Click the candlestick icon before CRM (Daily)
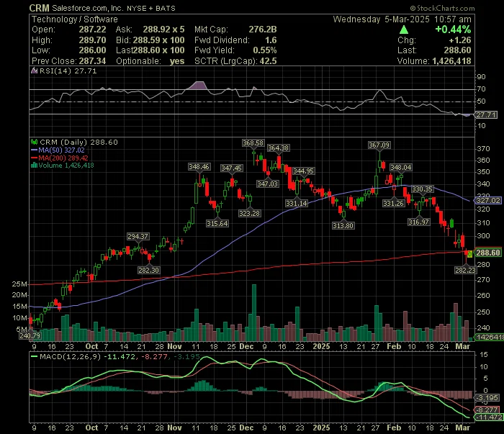The image size is (504, 434). (34, 142)
